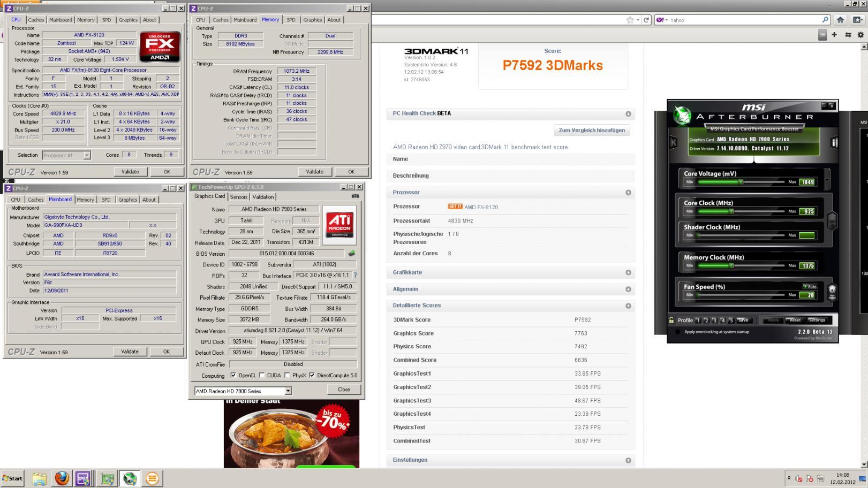The height and width of the screenshot is (488, 868).
Task: Open the About tab in the CPU window
Action: point(149,20)
